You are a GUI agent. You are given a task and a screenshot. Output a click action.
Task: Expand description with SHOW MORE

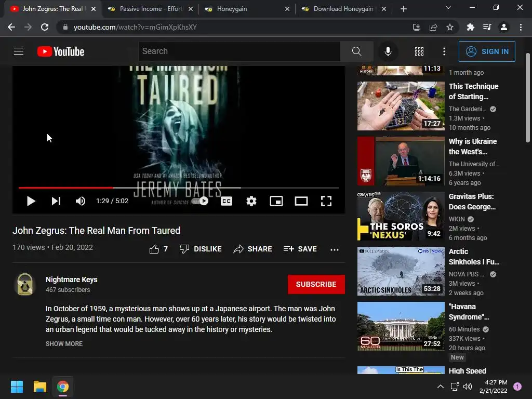(x=64, y=344)
